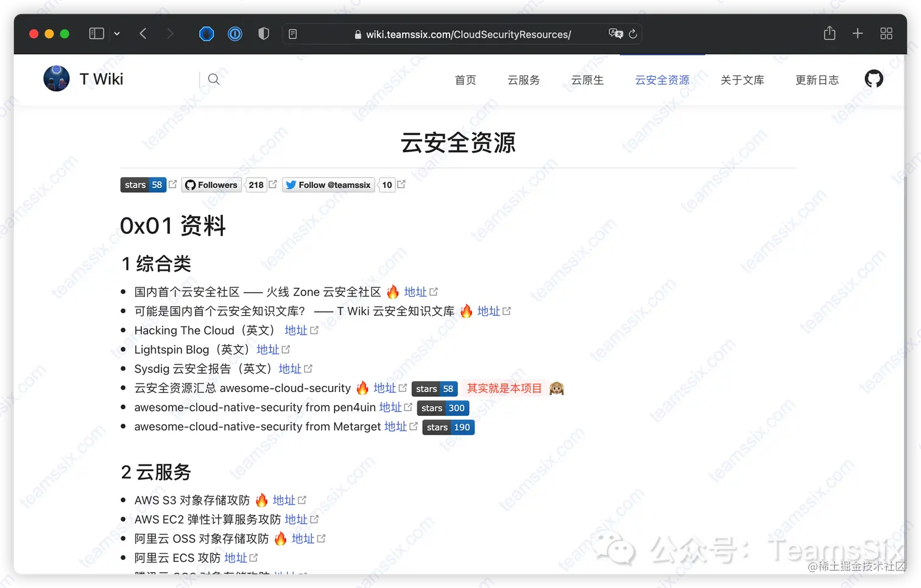
Task: Click the 0x01 资料 section heading
Action: pos(173,226)
